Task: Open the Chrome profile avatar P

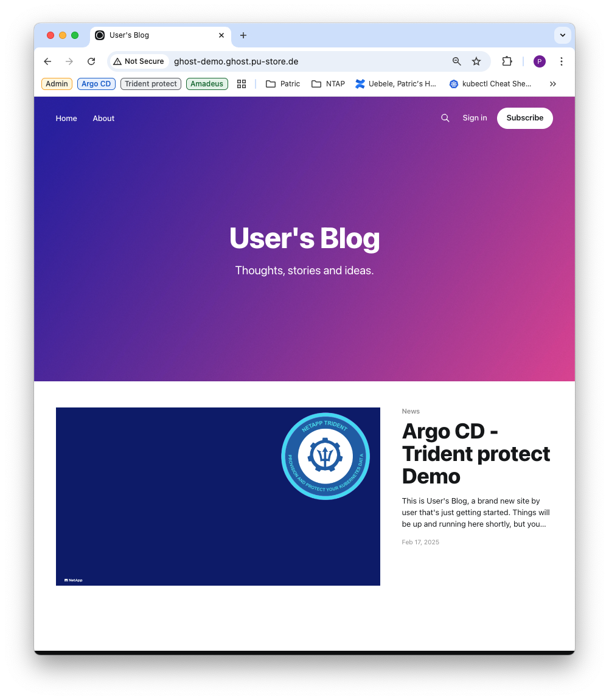Action: point(540,61)
